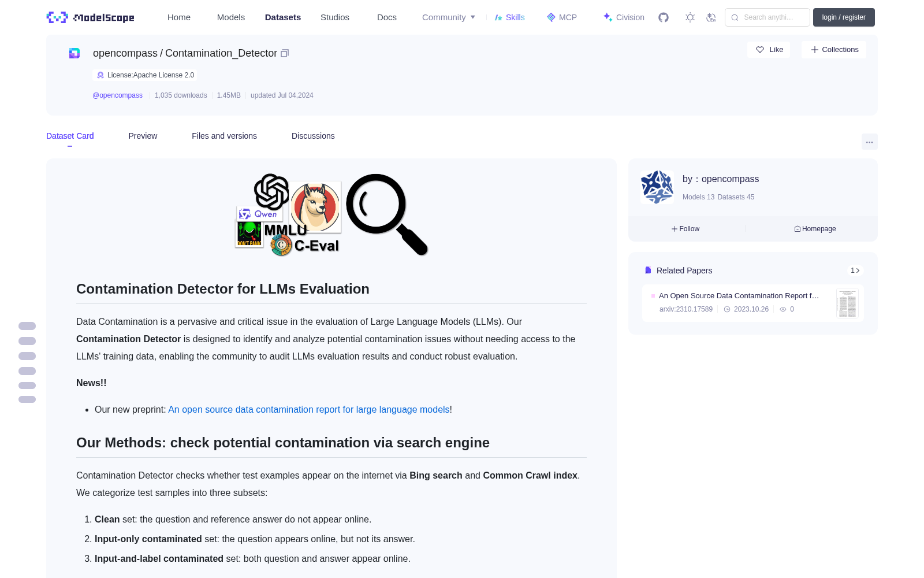Click the Apache License 2.0 badge
Screen dimensions: 924x578
click(x=145, y=75)
